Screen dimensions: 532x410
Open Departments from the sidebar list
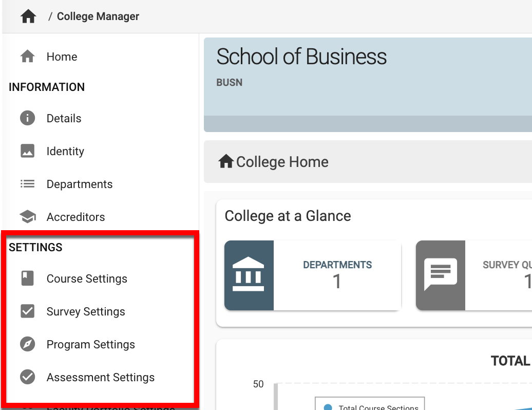[79, 184]
